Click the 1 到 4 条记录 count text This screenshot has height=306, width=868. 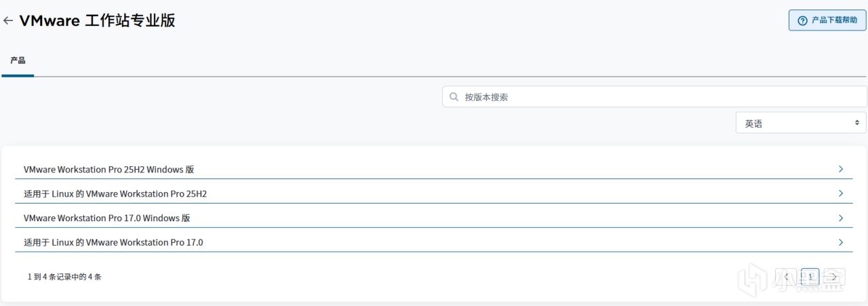click(x=64, y=277)
